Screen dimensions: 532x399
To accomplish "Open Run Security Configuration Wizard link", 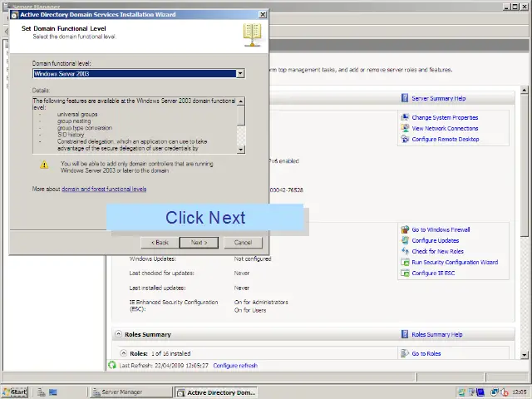I will click(455, 263).
